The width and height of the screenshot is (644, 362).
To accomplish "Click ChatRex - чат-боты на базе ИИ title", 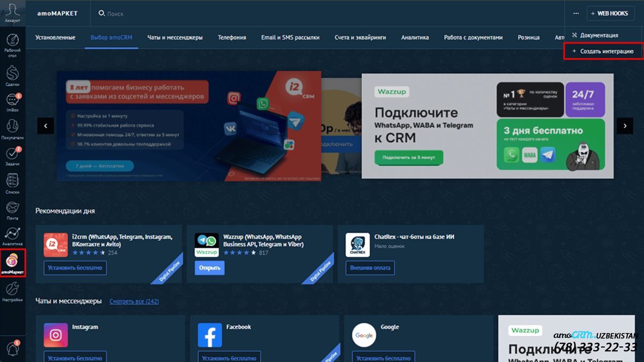I will [x=414, y=237].
